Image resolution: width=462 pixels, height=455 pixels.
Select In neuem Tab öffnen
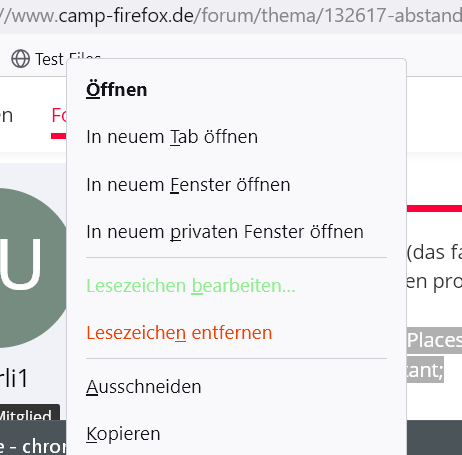[x=172, y=137]
